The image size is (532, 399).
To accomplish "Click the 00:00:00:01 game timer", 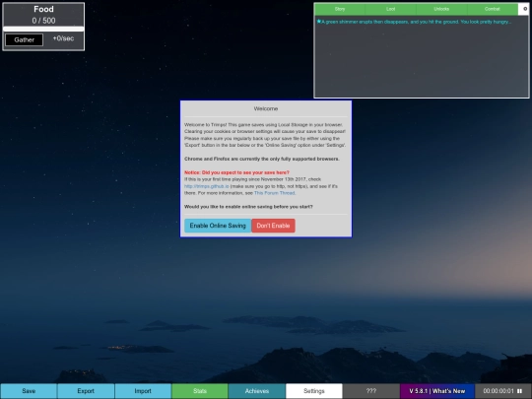I will [499, 391].
